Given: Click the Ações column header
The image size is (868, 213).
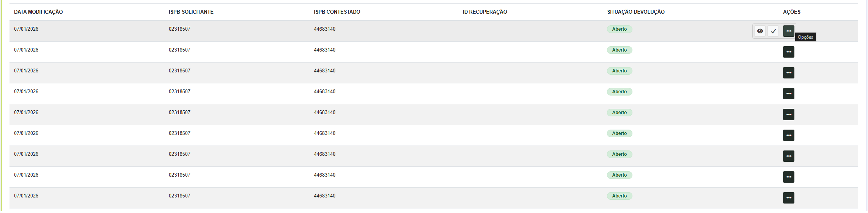Looking at the screenshot, I should (x=791, y=12).
